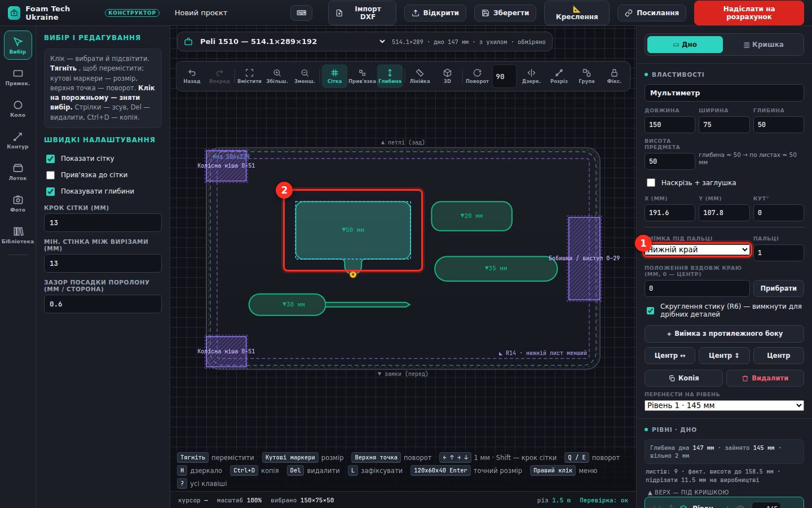Viewport: 812px width, 508px height.
Task: Disable the Показати сітку checkbox
Action: tap(51, 159)
